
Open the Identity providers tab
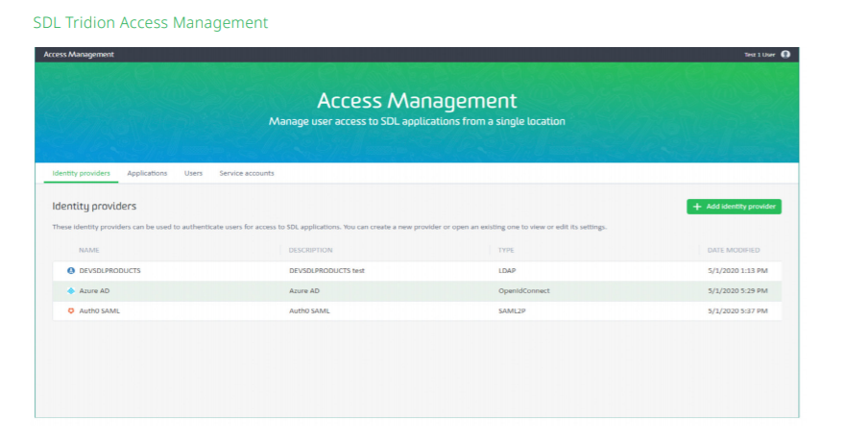pos(82,173)
